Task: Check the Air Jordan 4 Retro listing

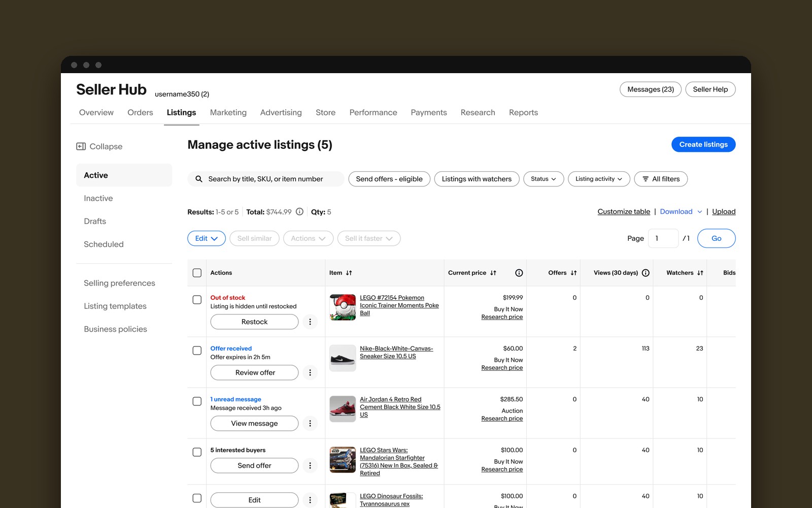Action: pyautogui.click(x=197, y=401)
